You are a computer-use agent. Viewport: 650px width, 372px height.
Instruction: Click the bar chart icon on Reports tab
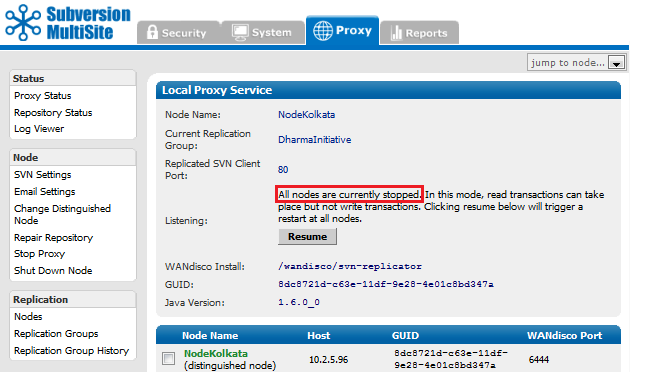click(397, 33)
